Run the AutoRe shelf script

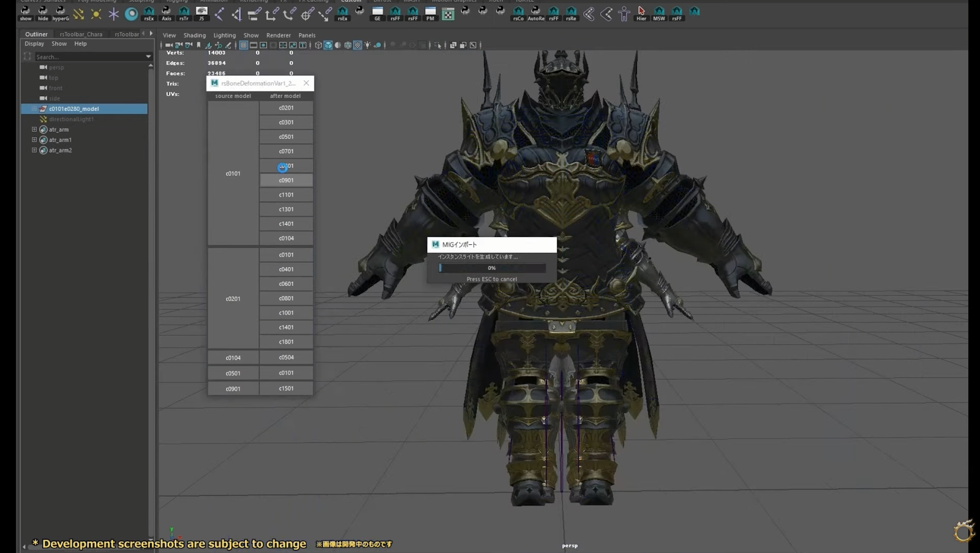[536, 13]
